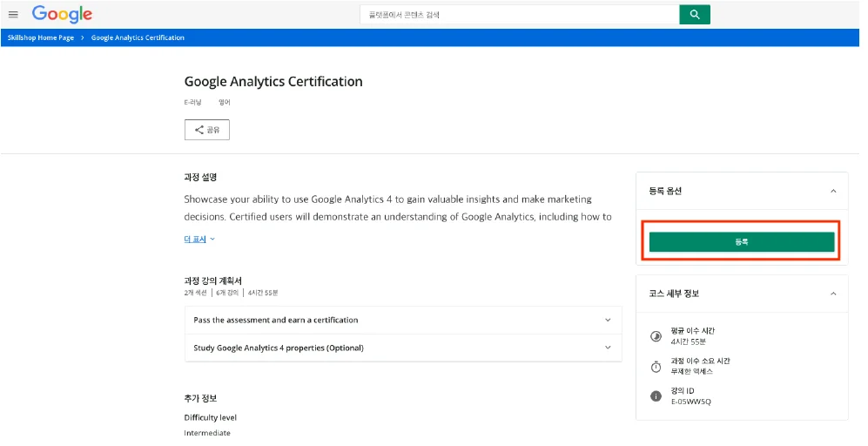The width and height of the screenshot is (868, 446).
Task: Click the Intermediate text
Action: coord(207,433)
